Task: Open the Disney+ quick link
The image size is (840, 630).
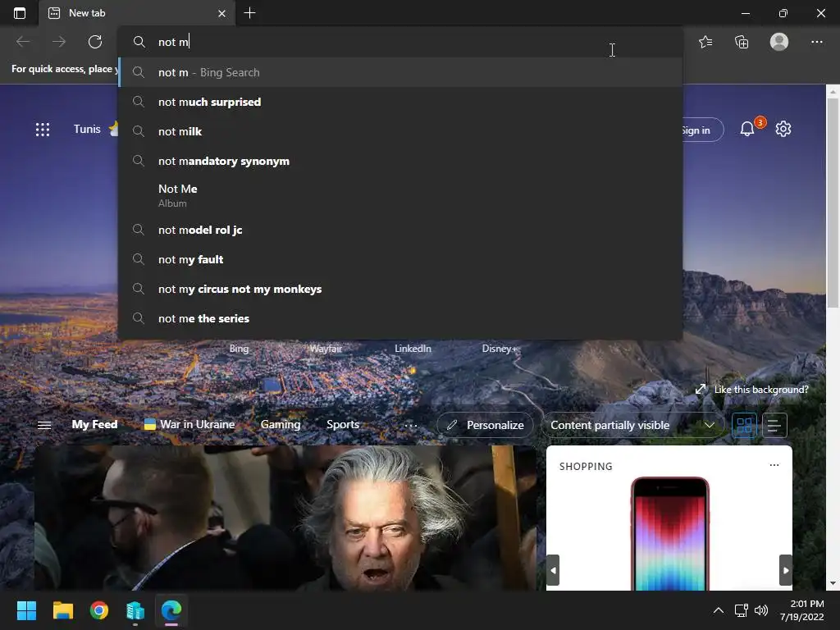Action: pyautogui.click(x=500, y=348)
